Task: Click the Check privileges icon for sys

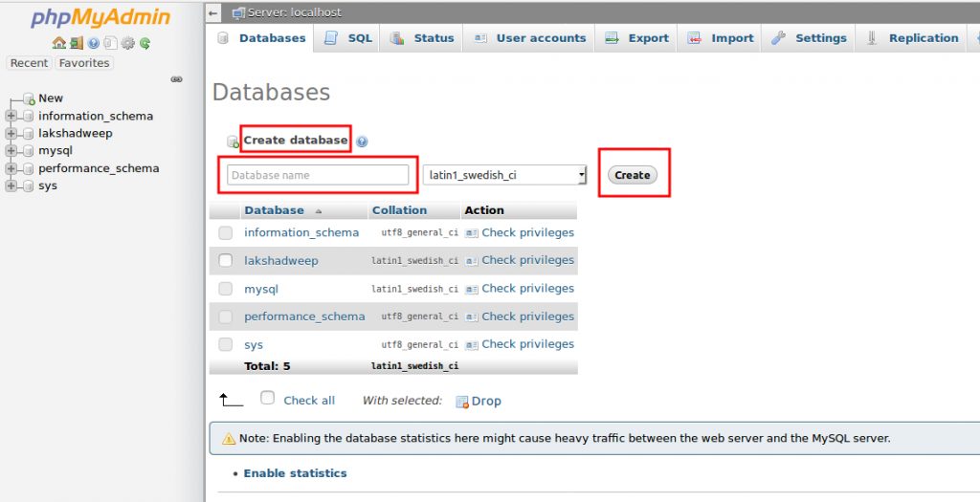Action: 471,345
